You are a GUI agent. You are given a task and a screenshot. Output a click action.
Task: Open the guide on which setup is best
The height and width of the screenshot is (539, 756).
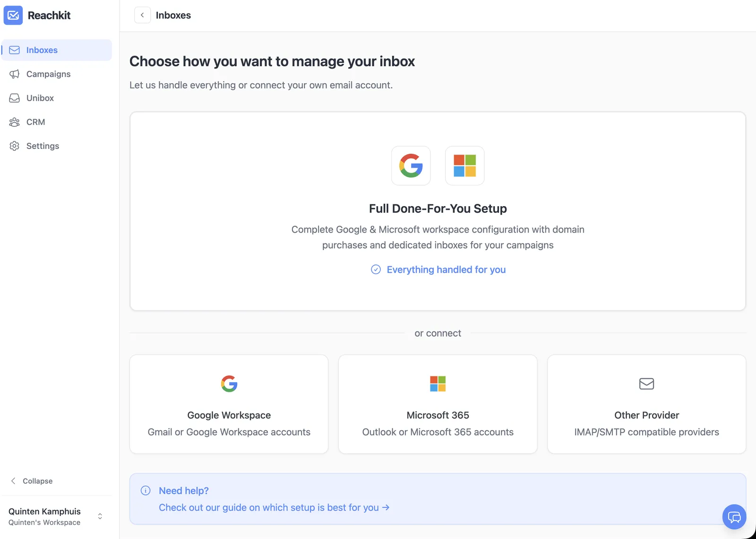(274, 507)
